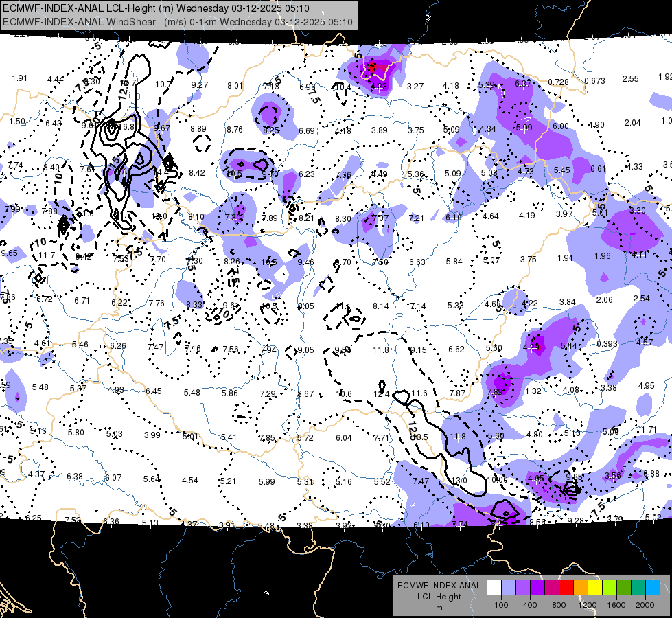The height and width of the screenshot is (618, 672).
Task: Click the shear value 1.96
Action: pos(603,256)
